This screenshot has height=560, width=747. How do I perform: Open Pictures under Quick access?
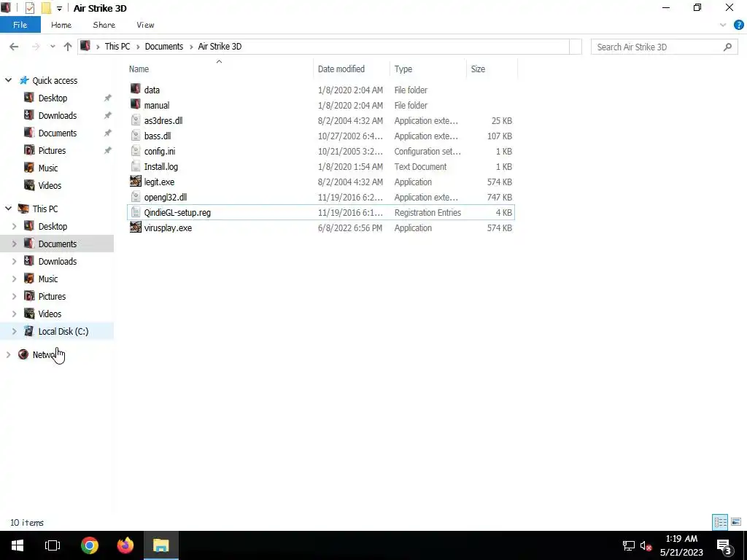point(52,150)
